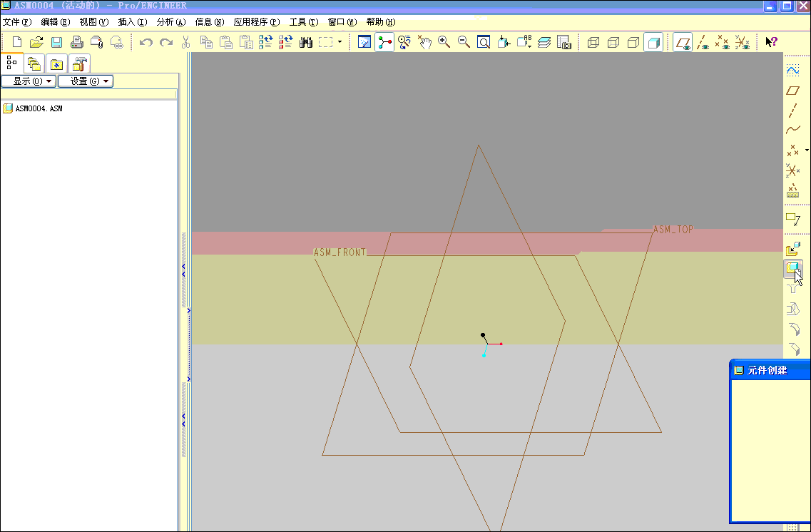Switch to the Favorites tab
Screen dimensions: 811x532
tap(56, 63)
